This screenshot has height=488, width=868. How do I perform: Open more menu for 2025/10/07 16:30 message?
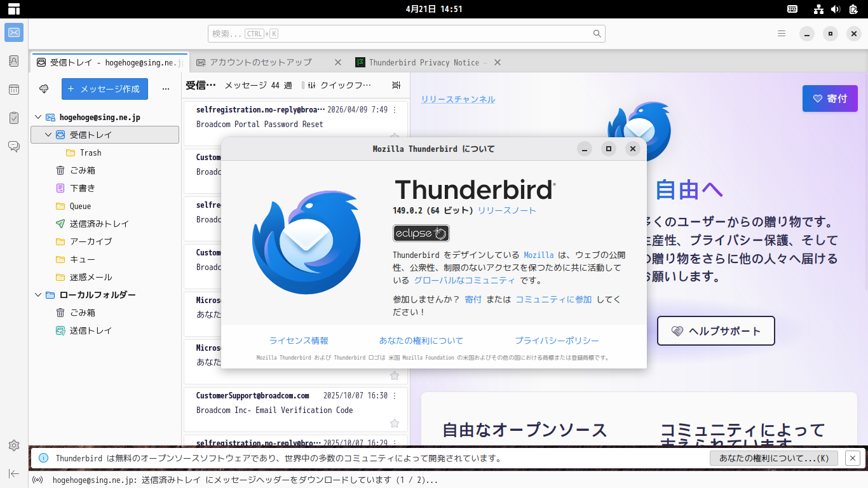click(395, 395)
